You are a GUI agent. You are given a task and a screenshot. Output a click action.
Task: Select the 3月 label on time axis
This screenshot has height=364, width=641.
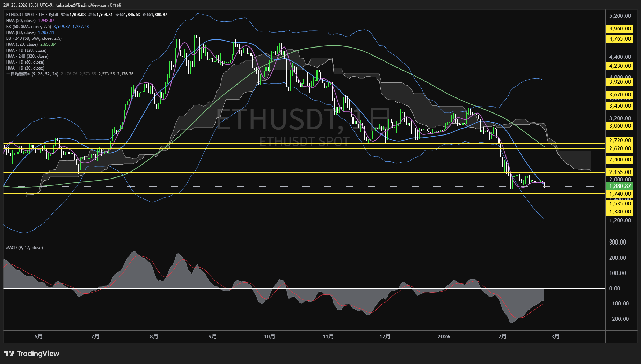click(x=555, y=337)
